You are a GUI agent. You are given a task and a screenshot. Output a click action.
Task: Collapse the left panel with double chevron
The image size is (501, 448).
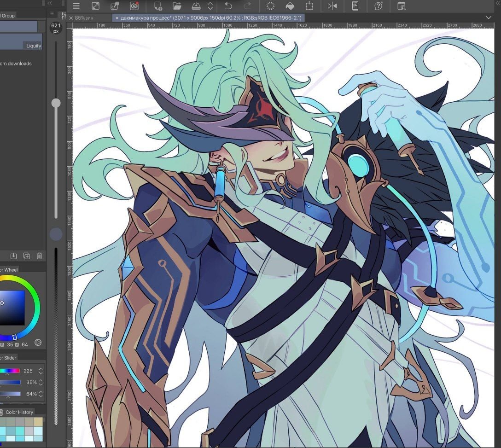(50, 3)
